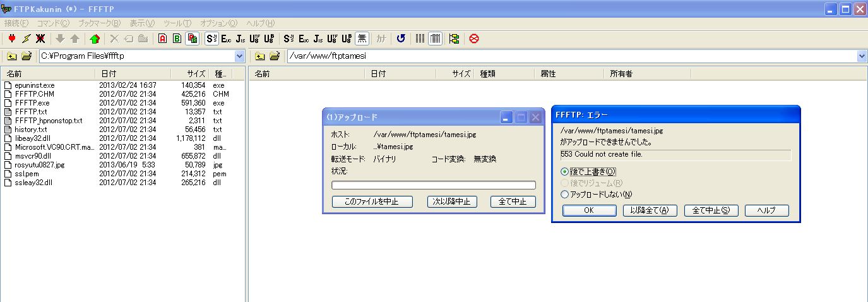Open remote folder chooser icon

274,56
